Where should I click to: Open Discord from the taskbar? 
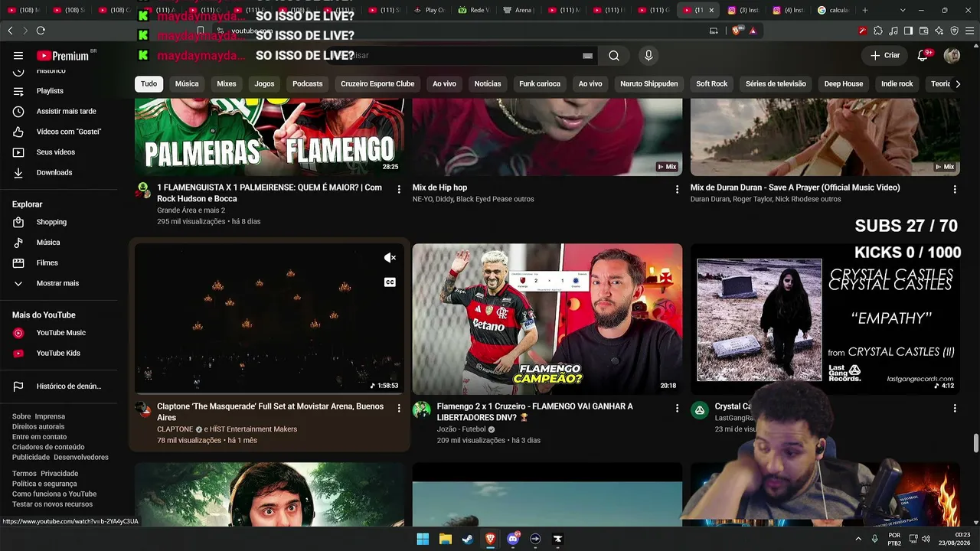(x=512, y=539)
